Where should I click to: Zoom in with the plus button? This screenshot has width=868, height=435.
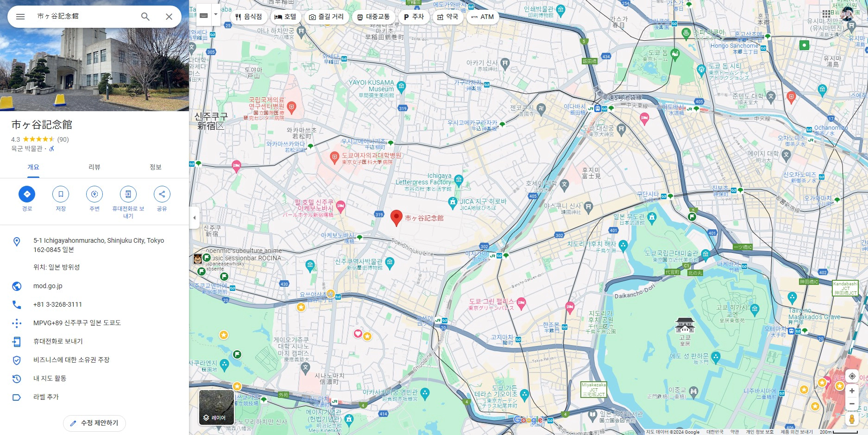click(852, 391)
